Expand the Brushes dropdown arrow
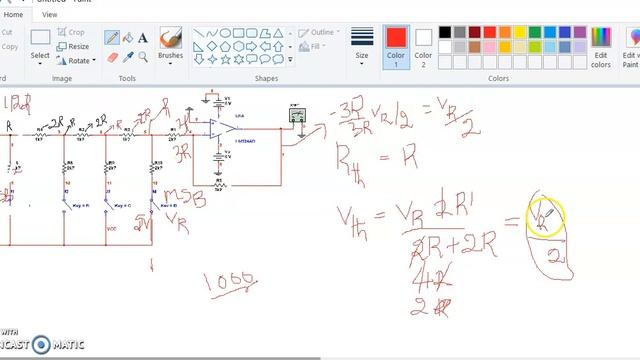Image resolution: width=640 pixels, height=360 pixels. point(171,64)
